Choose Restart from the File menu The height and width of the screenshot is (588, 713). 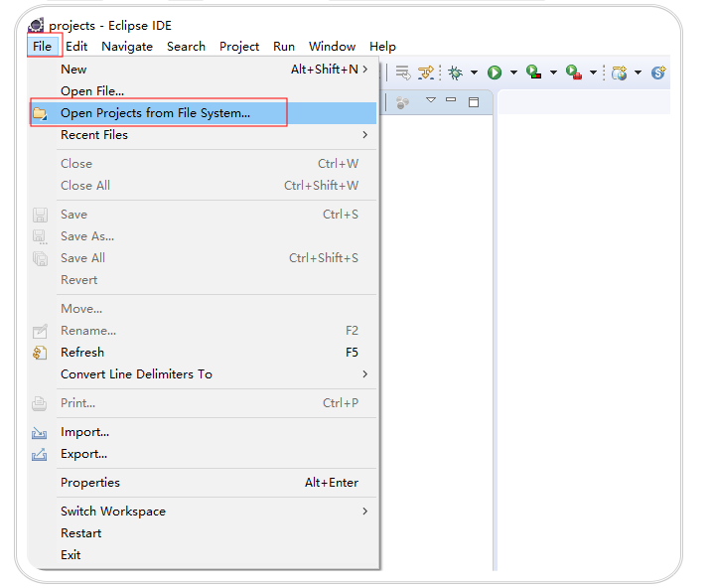coord(203,533)
